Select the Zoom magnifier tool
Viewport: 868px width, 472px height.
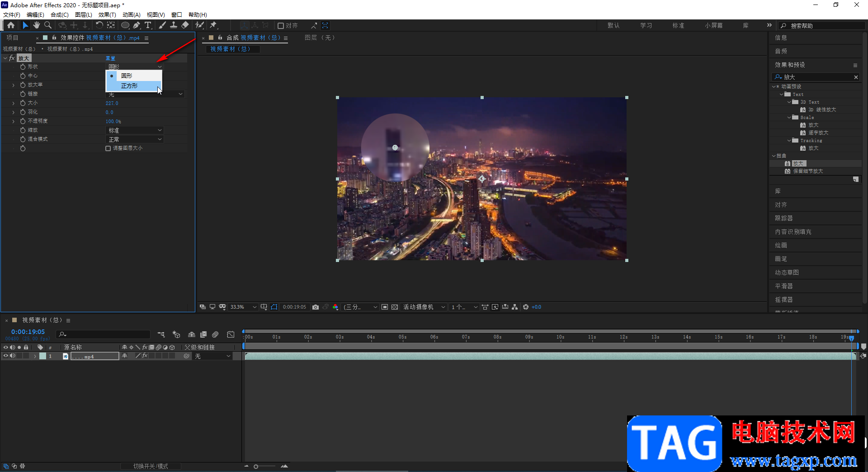click(x=48, y=25)
